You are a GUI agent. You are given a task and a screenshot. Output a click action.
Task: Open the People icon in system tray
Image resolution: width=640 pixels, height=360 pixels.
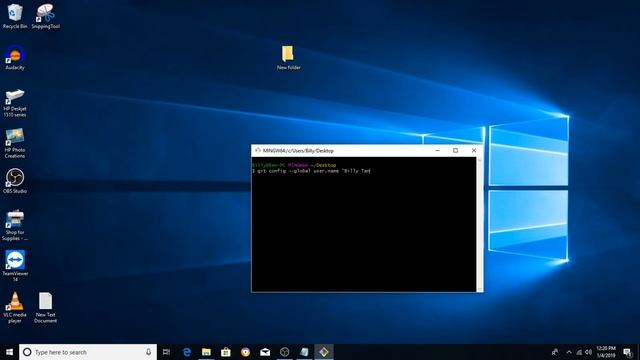pos(555,352)
